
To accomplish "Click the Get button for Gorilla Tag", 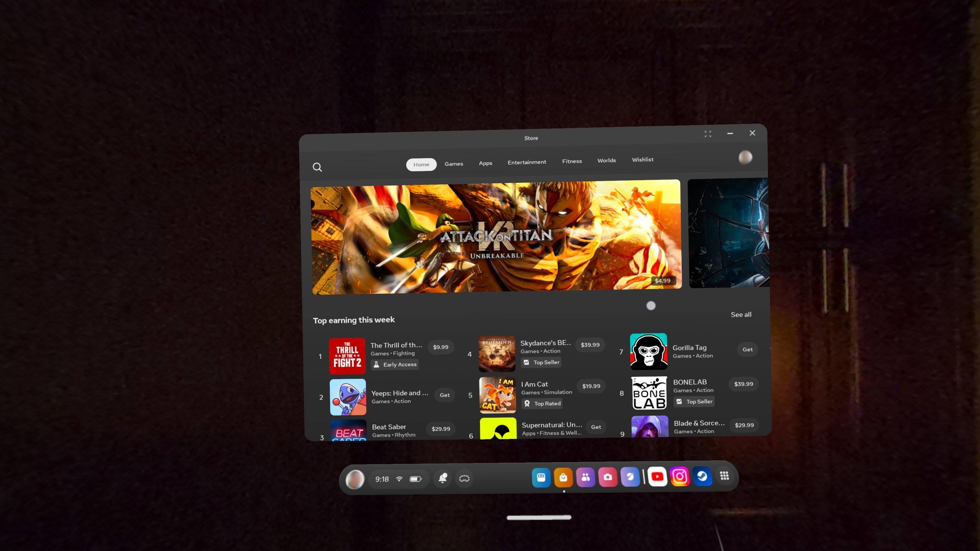I will tap(747, 349).
